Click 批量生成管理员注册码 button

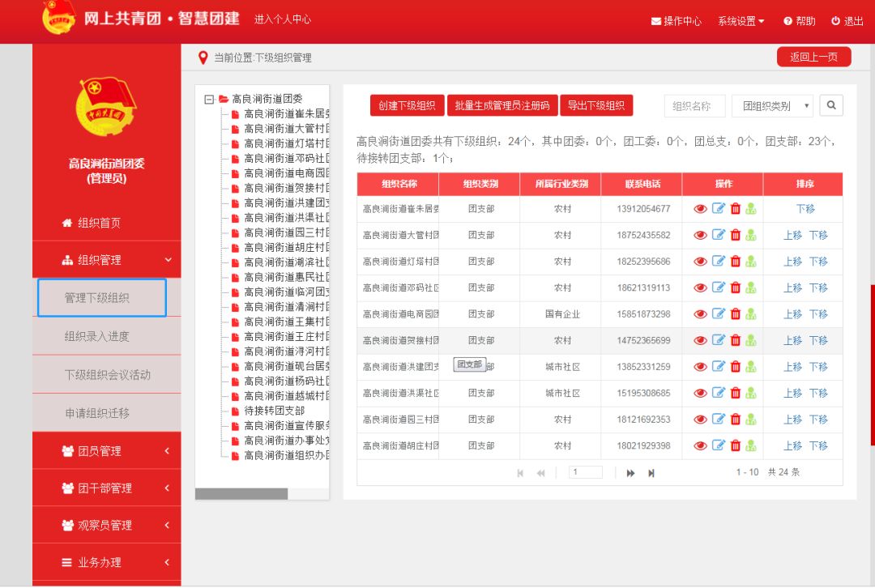click(502, 105)
